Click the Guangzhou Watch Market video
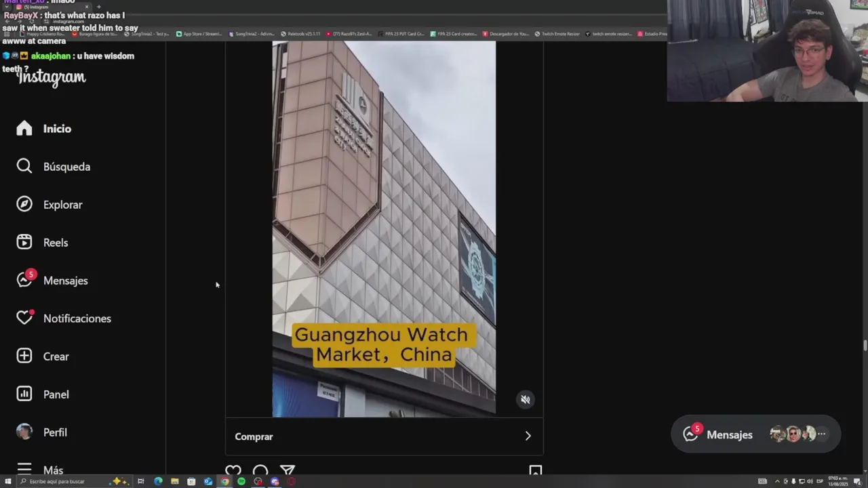Image resolution: width=868 pixels, height=488 pixels. coord(384,229)
